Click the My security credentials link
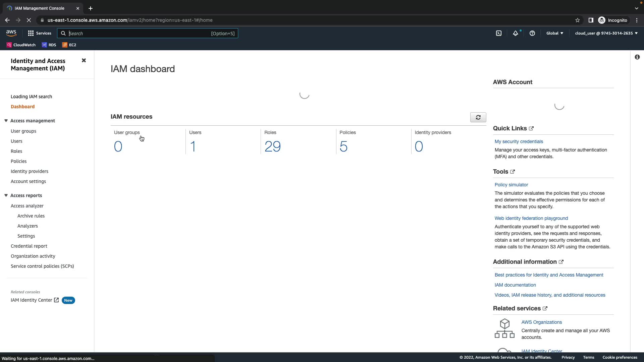Image resolution: width=644 pixels, height=362 pixels. [x=519, y=141]
